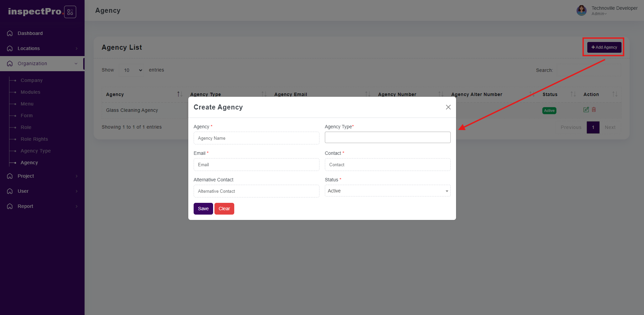
Task: Click the Dashboard home icon
Action: click(10, 33)
